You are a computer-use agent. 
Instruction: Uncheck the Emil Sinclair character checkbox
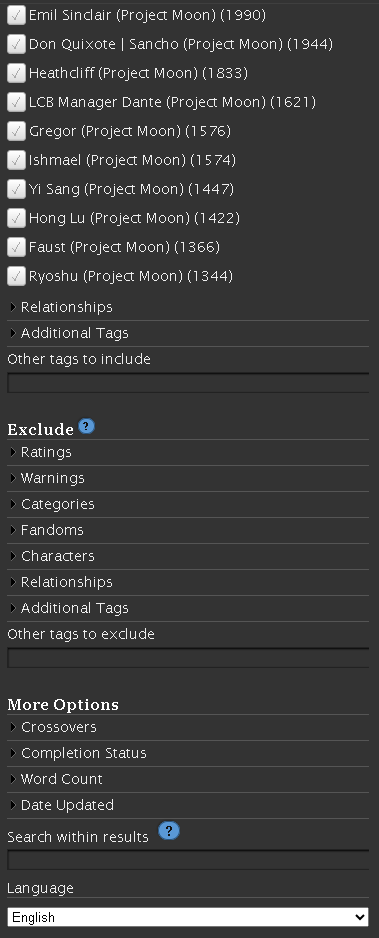(x=16, y=15)
